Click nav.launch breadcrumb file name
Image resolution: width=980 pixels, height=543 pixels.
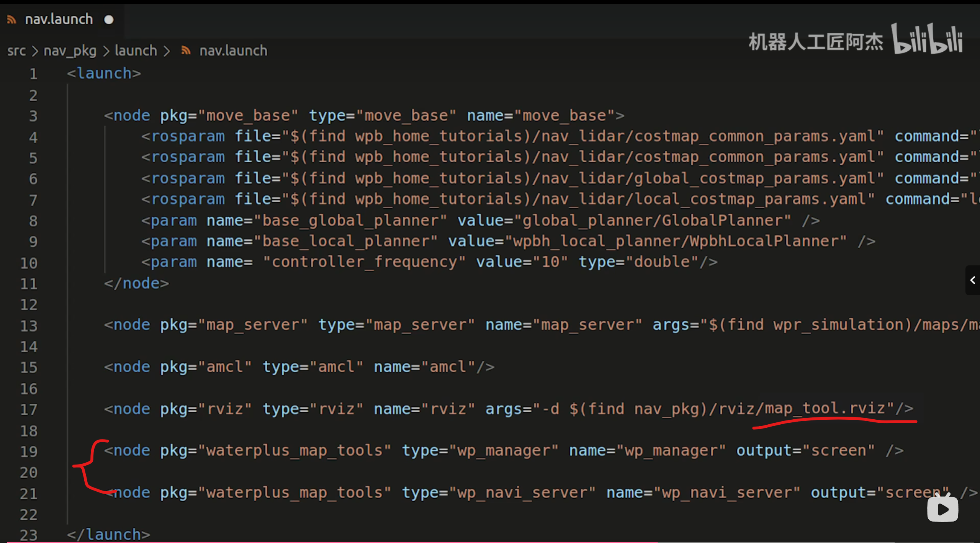pos(233,51)
